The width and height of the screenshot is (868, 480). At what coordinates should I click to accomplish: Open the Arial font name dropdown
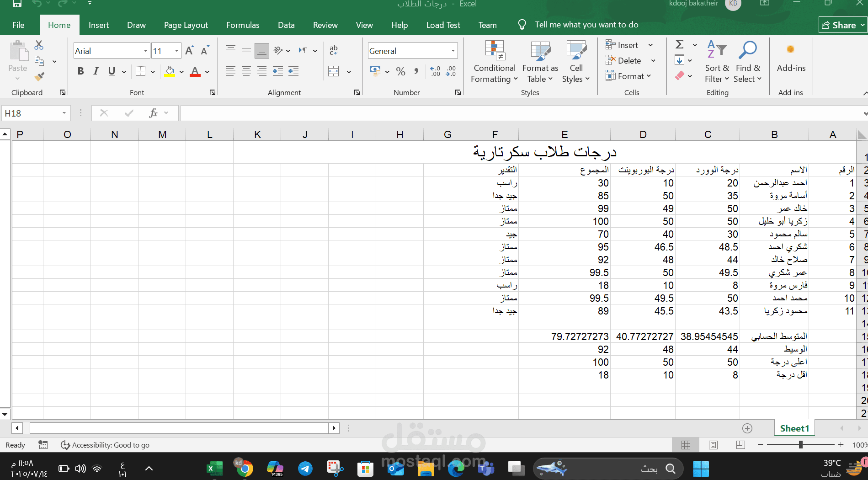point(145,51)
